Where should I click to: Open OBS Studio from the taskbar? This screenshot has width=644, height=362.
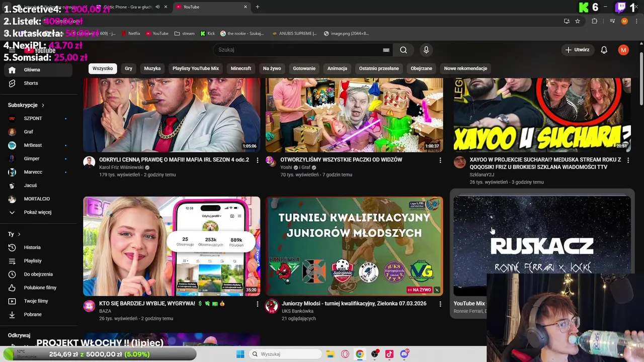375,354
